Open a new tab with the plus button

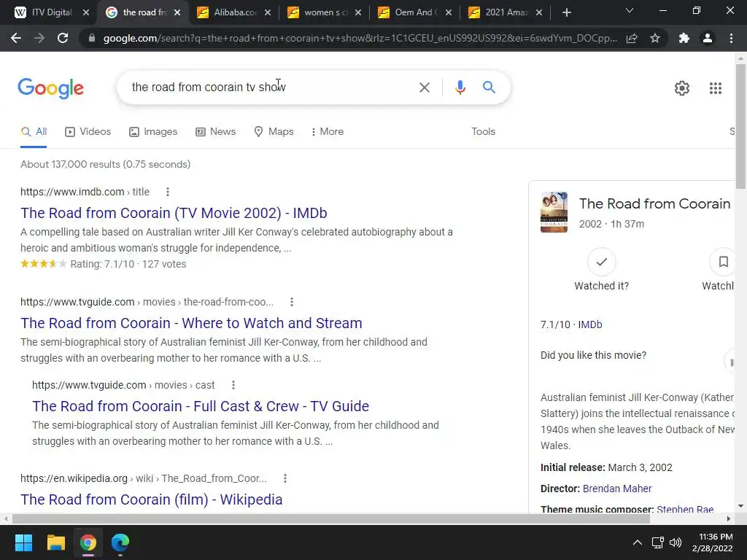pos(566,12)
